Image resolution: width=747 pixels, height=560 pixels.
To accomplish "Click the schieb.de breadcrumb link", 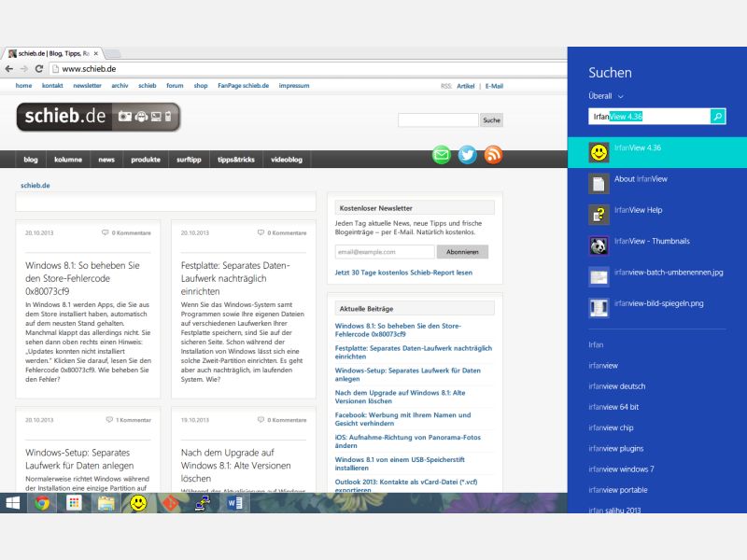I will point(35,185).
